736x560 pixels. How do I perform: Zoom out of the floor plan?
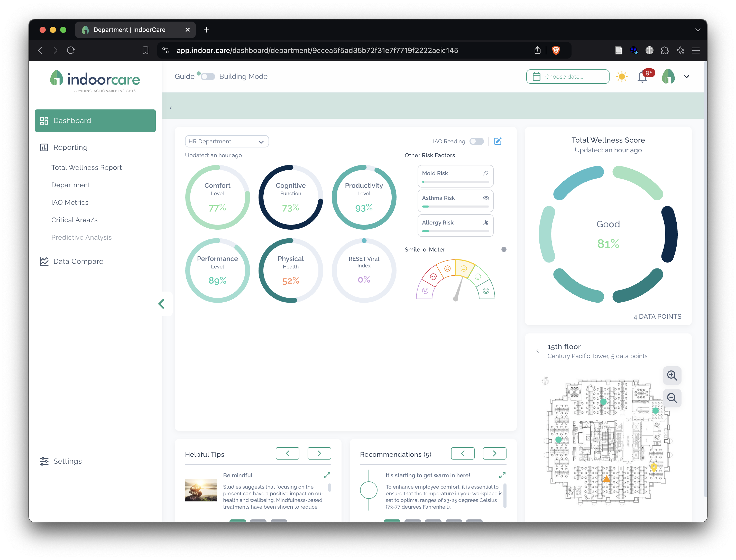point(672,398)
